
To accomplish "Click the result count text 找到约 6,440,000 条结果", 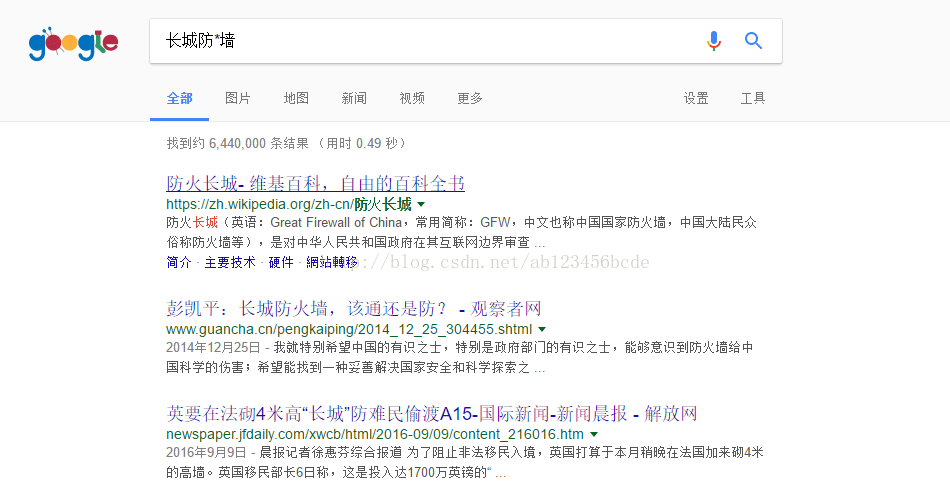I will tap(238, 144).
